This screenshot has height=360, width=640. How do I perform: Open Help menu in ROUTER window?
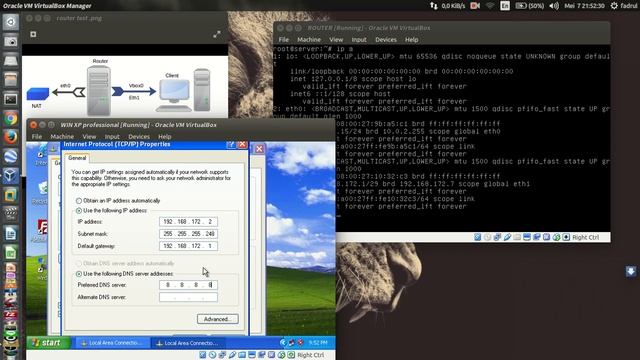click(x=411, y=40)
